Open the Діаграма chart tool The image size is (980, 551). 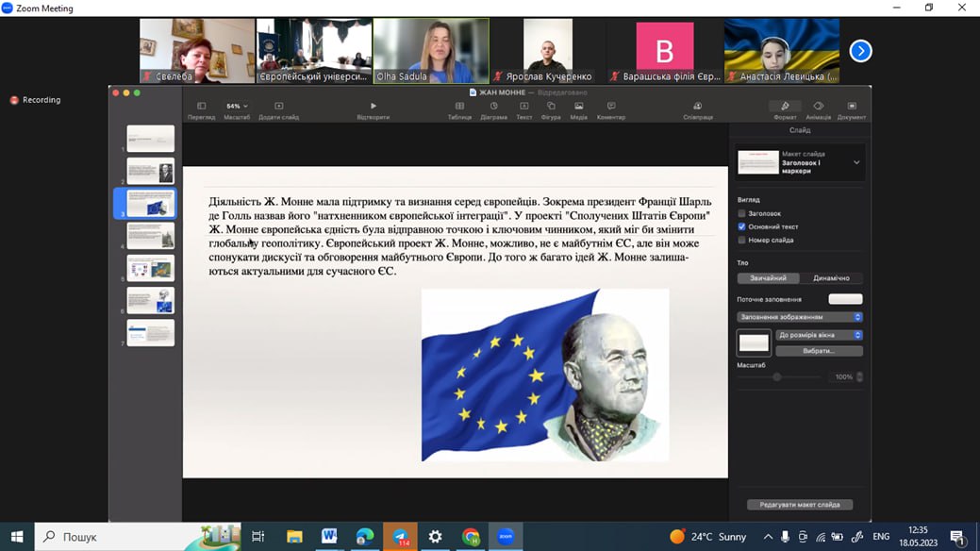tap(493, 107)
